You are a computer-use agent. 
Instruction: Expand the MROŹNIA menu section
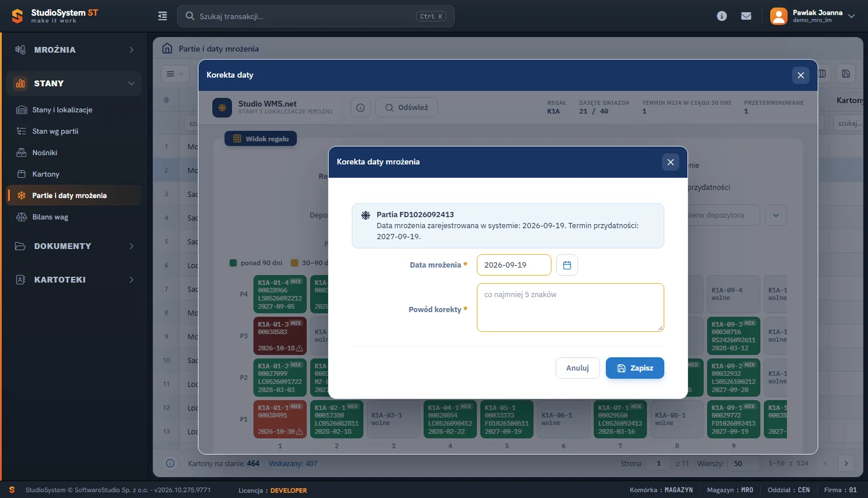pyautogui.click(x=74, y=50)
